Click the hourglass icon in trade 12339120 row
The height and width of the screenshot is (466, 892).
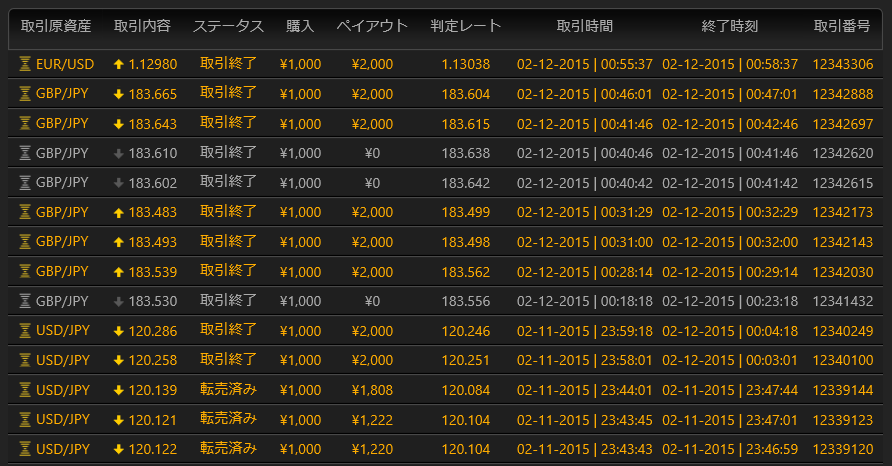(26, 450)
